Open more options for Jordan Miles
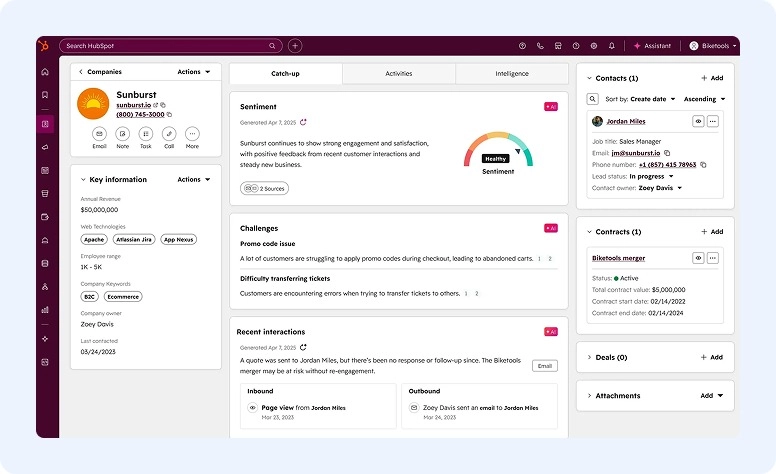 (713, 121)
